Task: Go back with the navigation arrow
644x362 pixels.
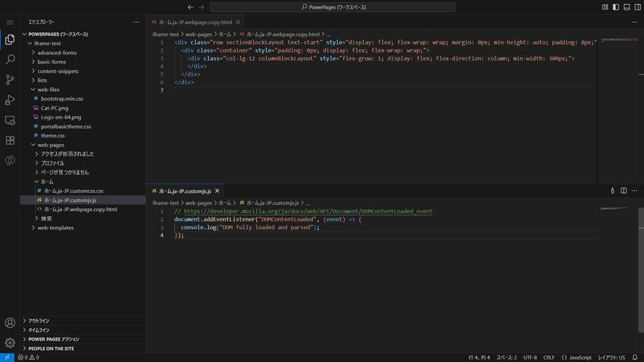Action: tap(191, 7)
